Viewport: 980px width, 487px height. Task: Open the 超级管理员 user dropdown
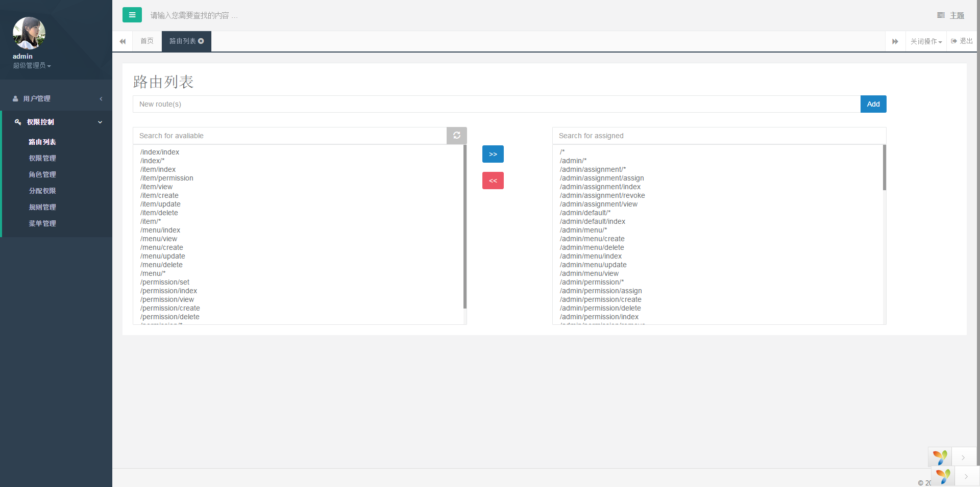pyautogui.click(x=32, y=65)
